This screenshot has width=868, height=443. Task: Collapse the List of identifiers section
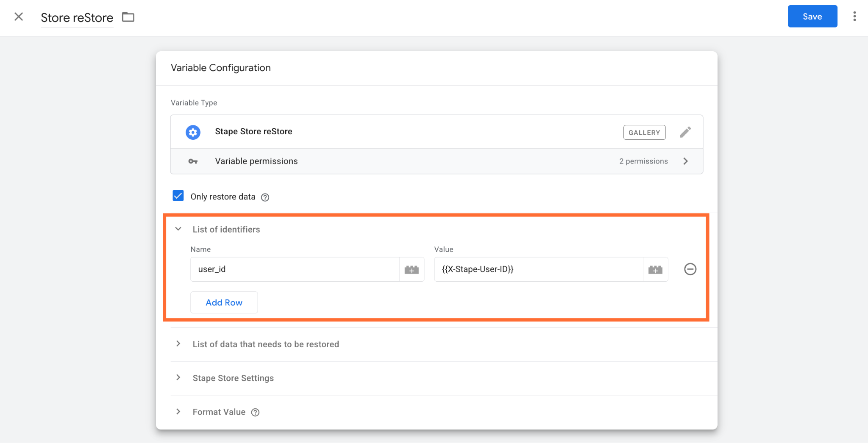coord(178,229)
